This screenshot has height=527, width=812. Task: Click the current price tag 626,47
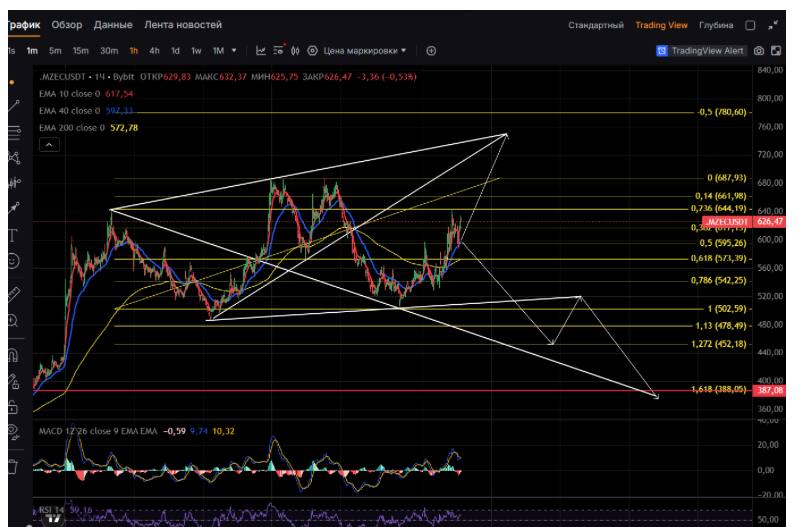tap(770, 222)
